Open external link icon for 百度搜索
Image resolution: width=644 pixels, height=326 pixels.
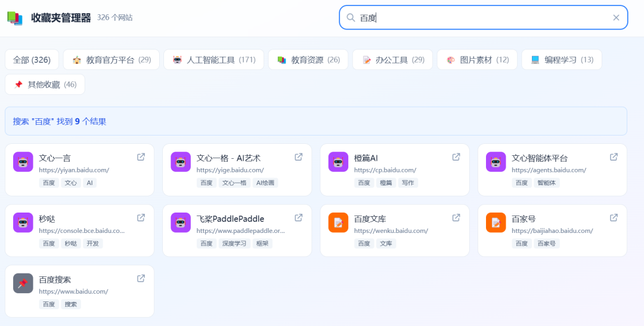(x=141, y=279)
